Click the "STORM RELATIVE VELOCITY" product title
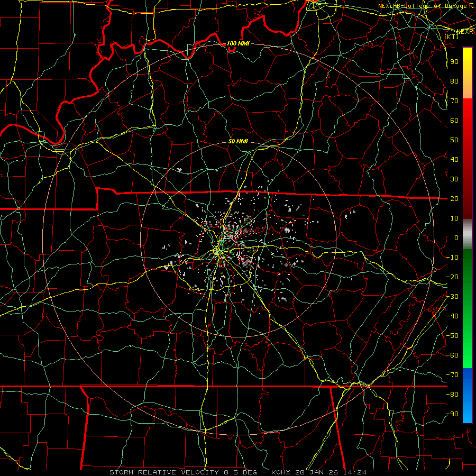Viewport: 476px width, 476px height. [164, 472]
